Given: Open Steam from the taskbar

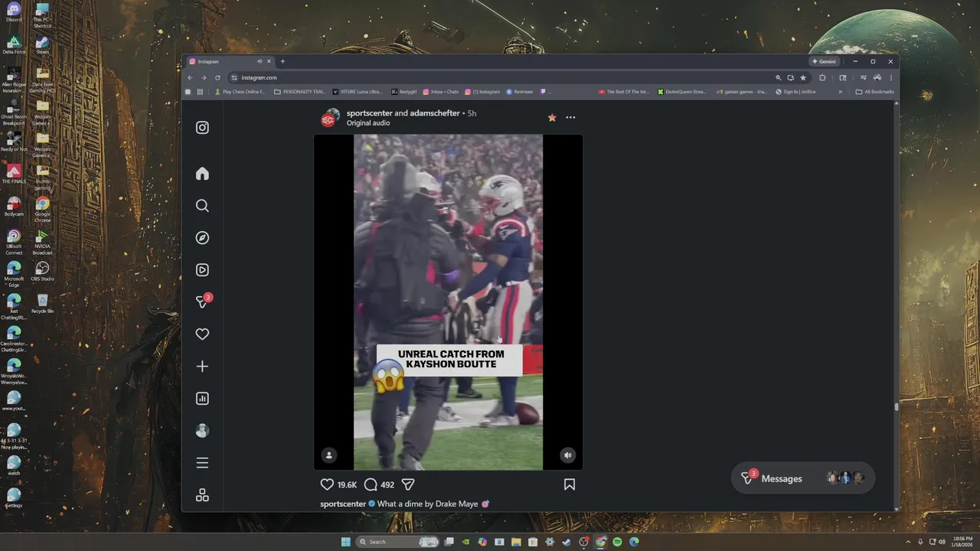Looking at the screenshot, I should click(567, 542).
